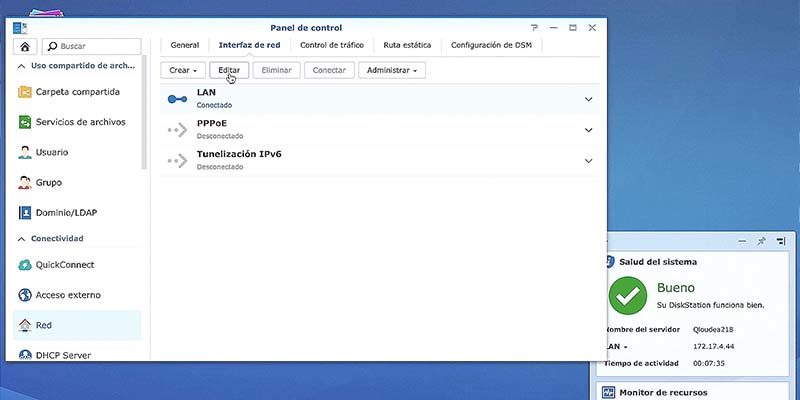Click the Servicios de archivos icon

coord(24,122)
